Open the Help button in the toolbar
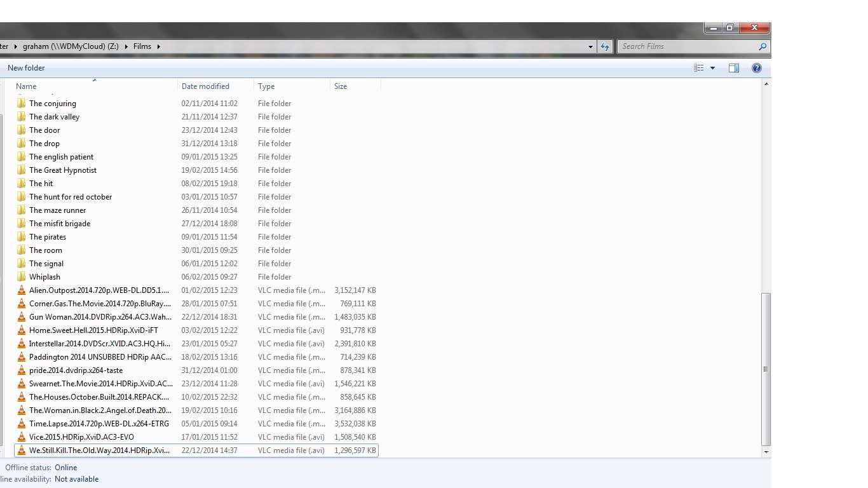Image resolution: width=868 pixels, height=488 pixels. point(756,68)
